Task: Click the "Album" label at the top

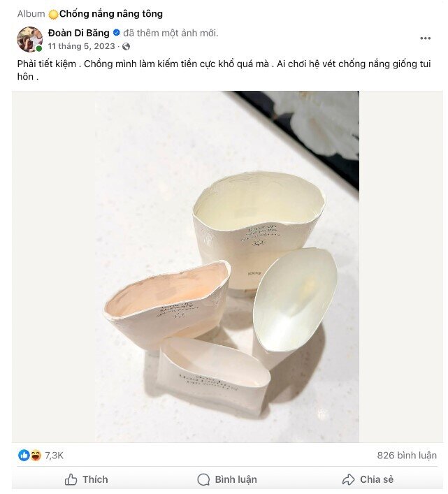Action: tap(31, 13)
